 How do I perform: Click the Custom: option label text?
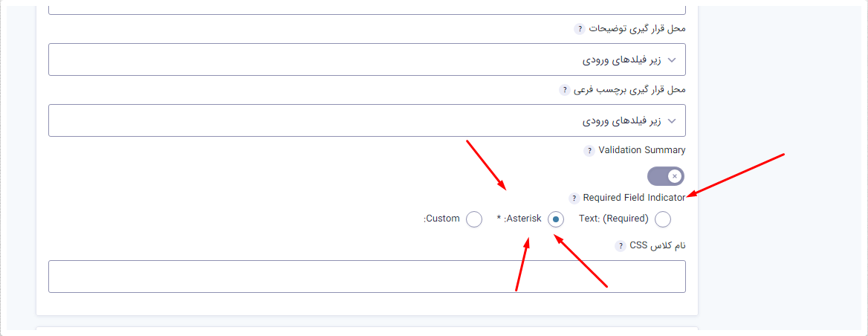(x=441, y=219)
